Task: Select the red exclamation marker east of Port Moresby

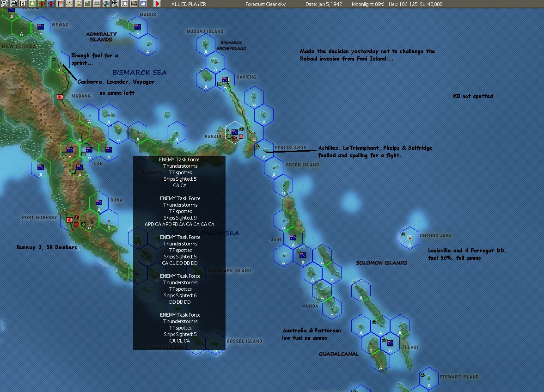Action: coord(92,220)
